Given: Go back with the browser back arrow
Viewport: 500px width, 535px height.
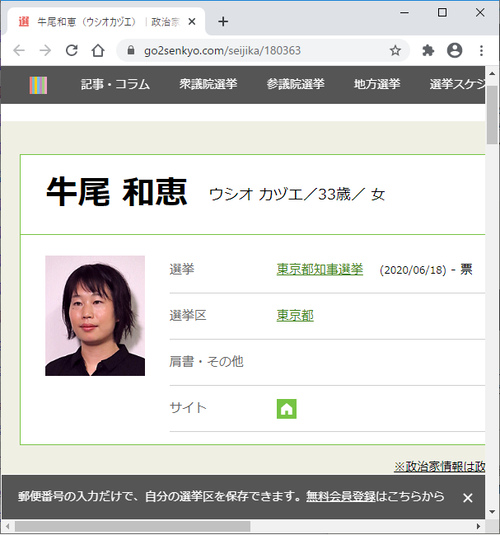Looking at the screenshot, I should (19, 50).
